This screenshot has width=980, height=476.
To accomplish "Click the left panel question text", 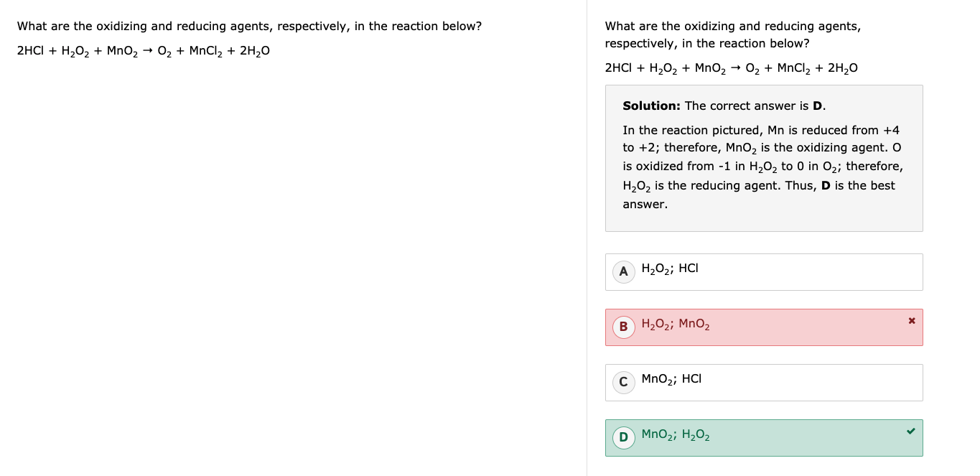I will pyautogui.click(x=249, y=26).
